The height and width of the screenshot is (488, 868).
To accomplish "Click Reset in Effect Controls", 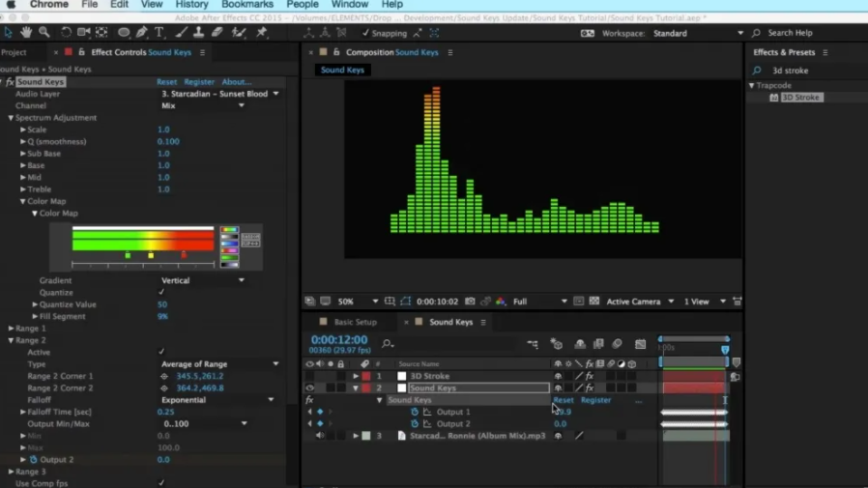I will click(166, 82).
